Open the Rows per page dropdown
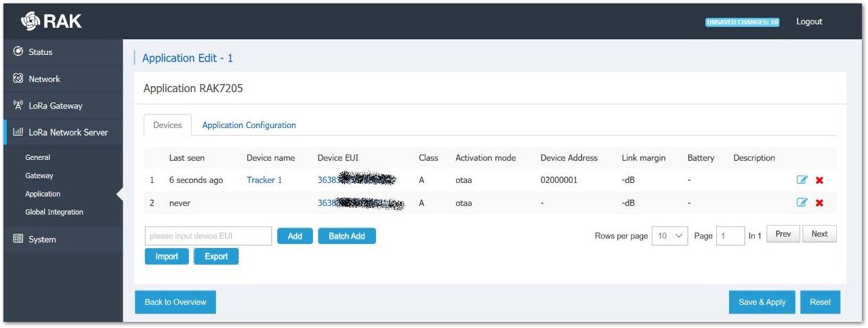Viewport: 868px width, 328px height. point(670,236)
